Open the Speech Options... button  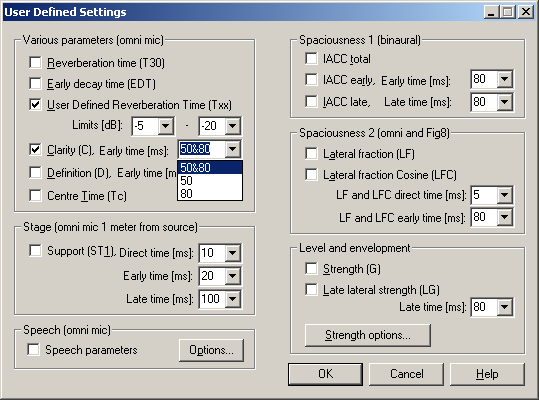(x=211, y=350)
